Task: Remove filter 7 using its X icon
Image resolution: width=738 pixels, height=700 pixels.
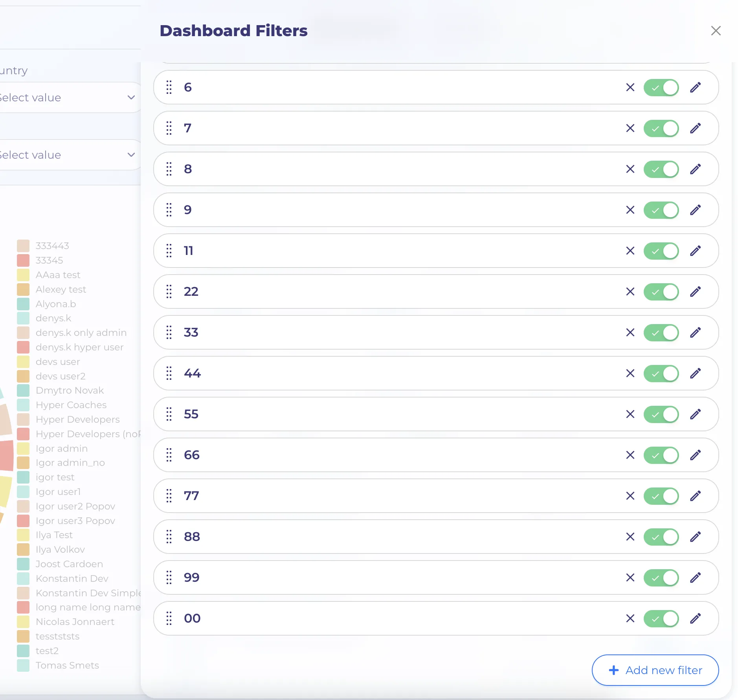Action: click(630, 128)
